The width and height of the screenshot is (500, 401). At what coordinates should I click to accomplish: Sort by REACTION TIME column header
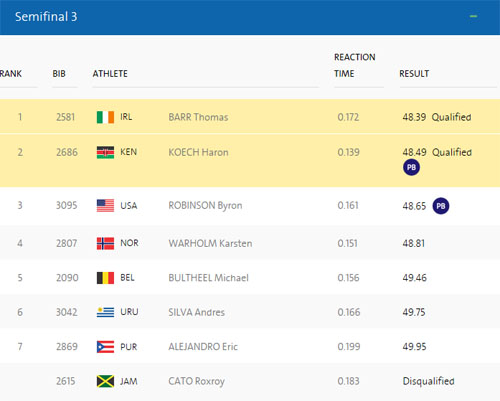[x=355, y=65]
